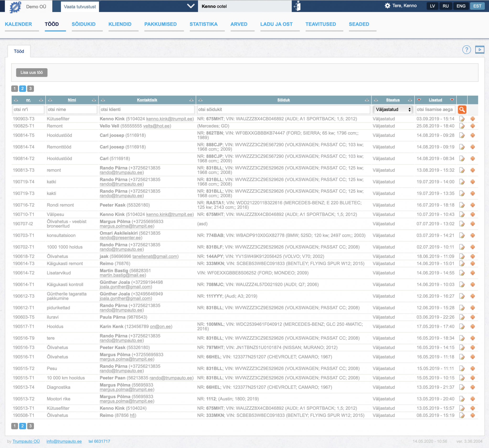Click the edit icon for job 190508-T1
This screenshot has width=489, height=448.
pos(462,416)
